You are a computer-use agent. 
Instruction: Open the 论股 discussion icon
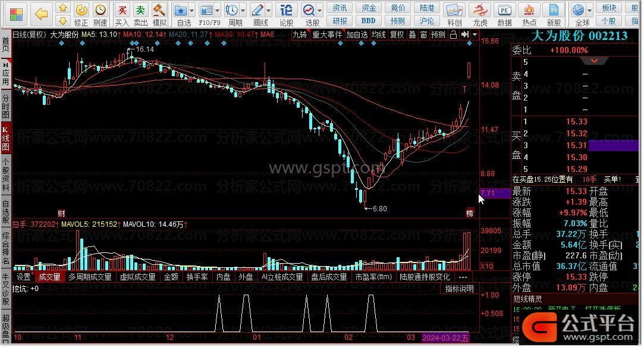tap(286, 10)
